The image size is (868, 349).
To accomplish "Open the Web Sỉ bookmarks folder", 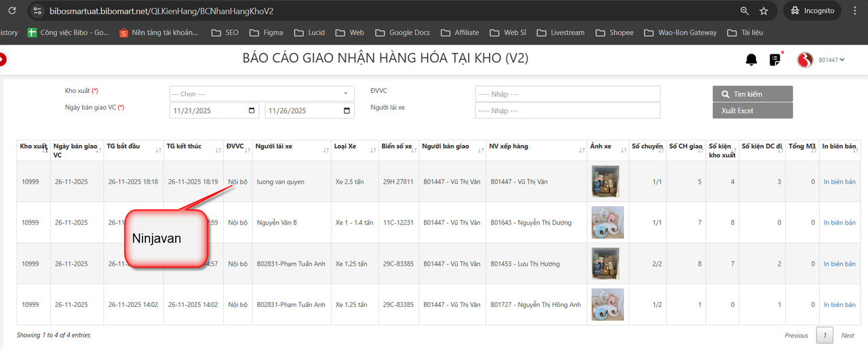I will tap(509, 33).
